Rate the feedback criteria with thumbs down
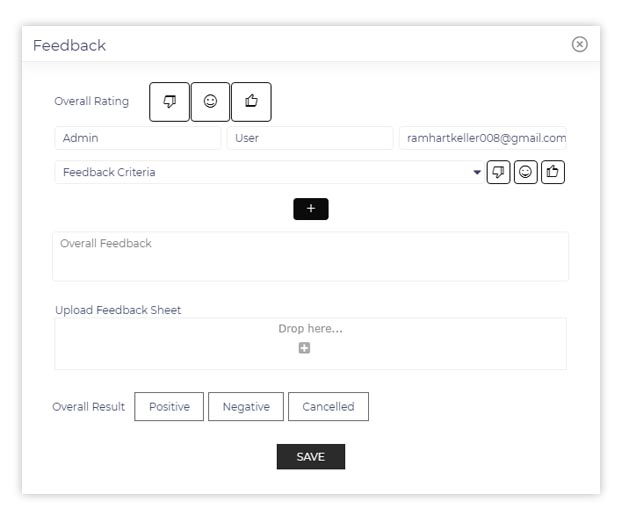The height and width of the screenshot is (519, 622). [498, 172]
